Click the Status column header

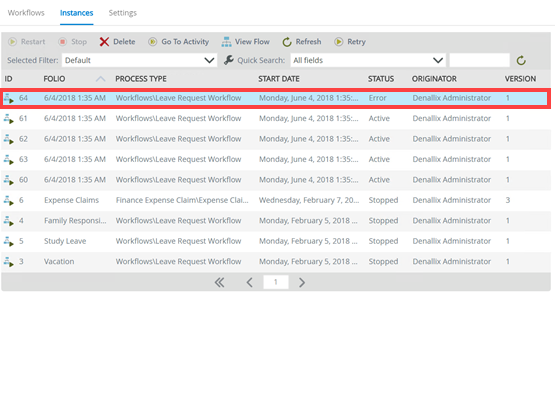click(381, 79)
